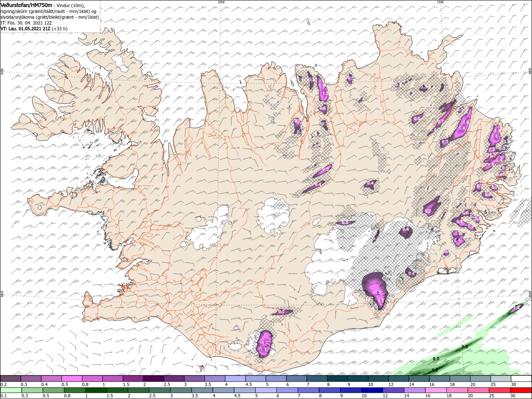Click the 'slydda/snjókoma' description line
The image size is (532, 399).
point(49,17)
